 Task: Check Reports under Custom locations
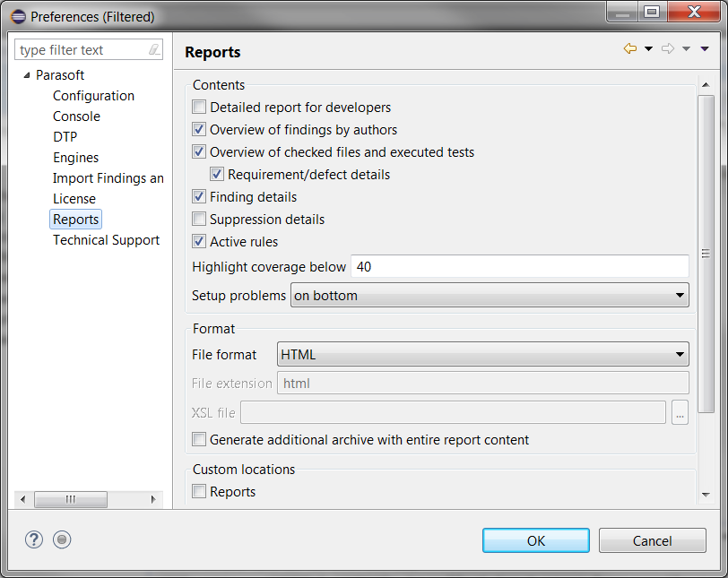199,491
